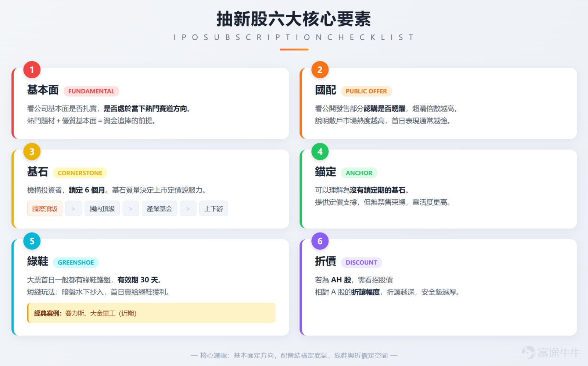
Task: Click the 國配 card heading
Action: point(326,90)
